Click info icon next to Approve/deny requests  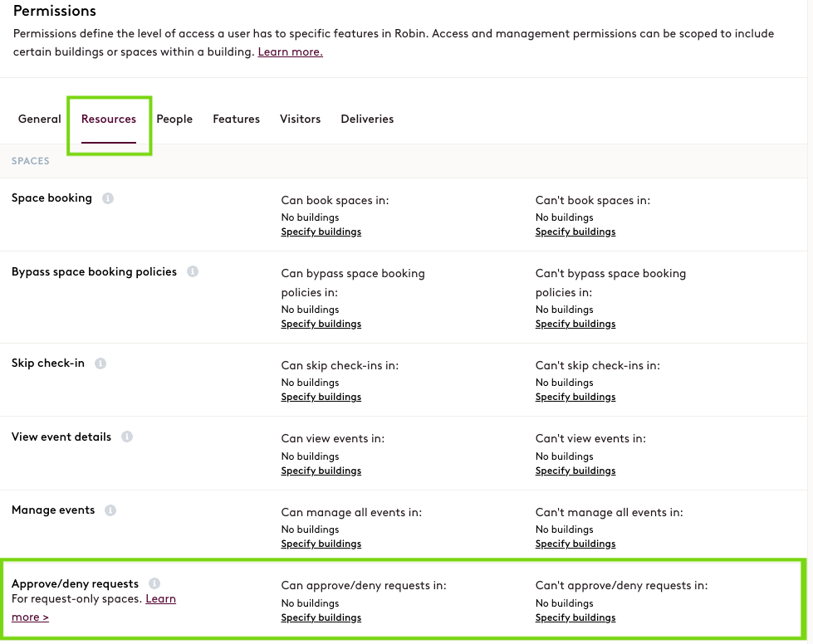click(x=154, y=583)
